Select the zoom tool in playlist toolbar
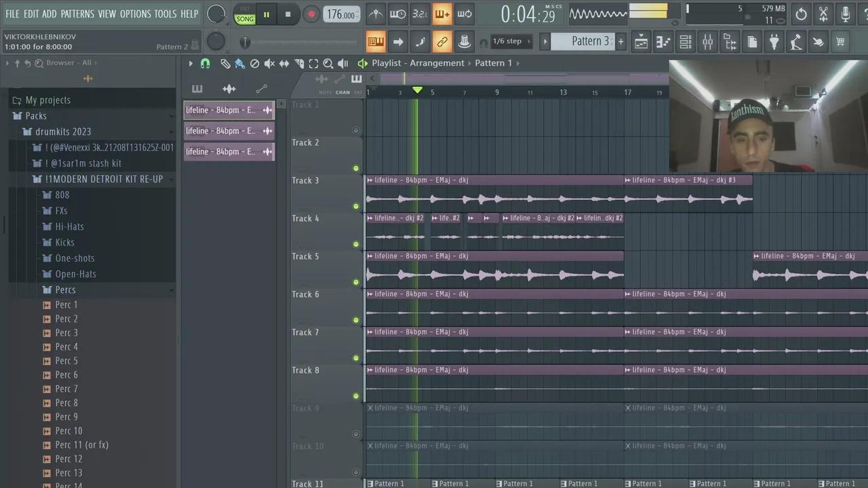Image resolution: width=868 pixels, height=488 pixels. (x=328, y=64)
